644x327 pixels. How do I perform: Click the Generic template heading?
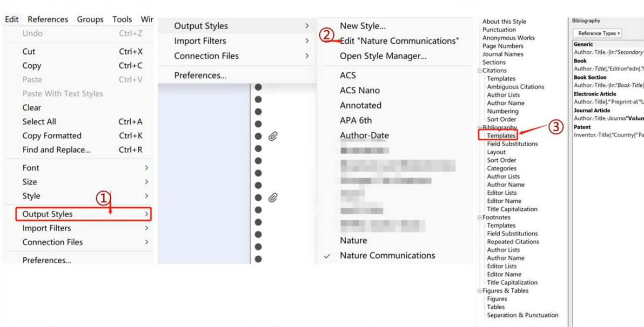(583, 44)
